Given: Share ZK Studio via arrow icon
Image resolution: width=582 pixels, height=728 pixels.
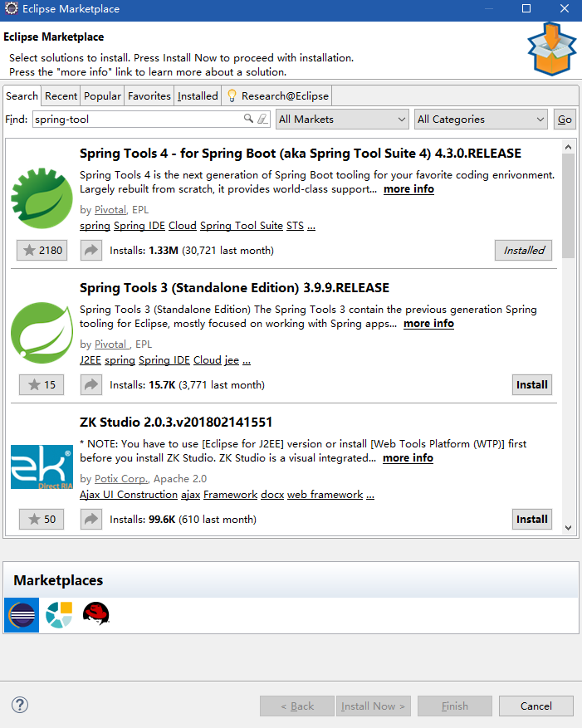Looking at the screenshot, I should pyautogui.click(x=91, y=519).
